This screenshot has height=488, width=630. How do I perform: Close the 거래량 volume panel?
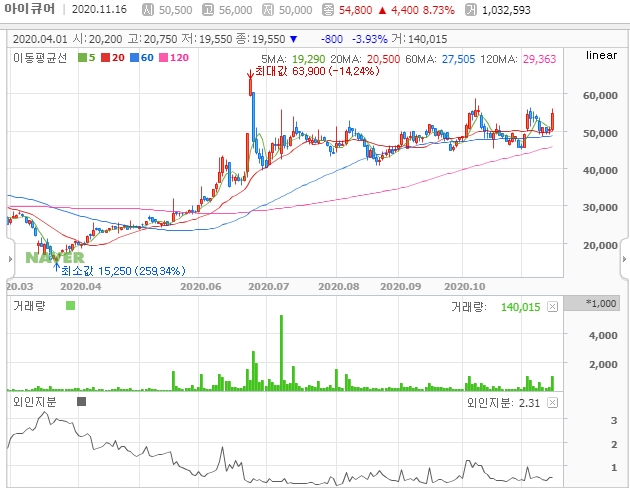click(553, 307)
